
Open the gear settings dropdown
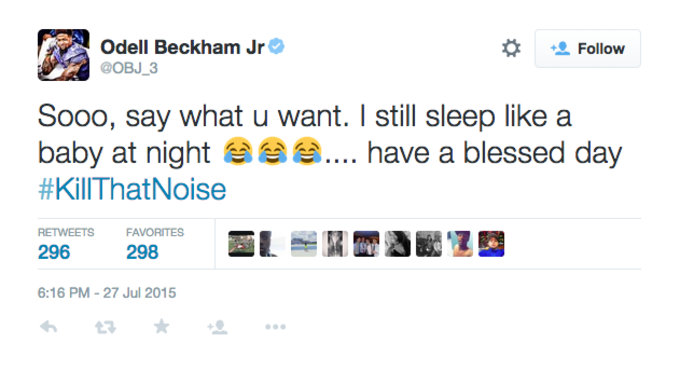click(511, 48)
